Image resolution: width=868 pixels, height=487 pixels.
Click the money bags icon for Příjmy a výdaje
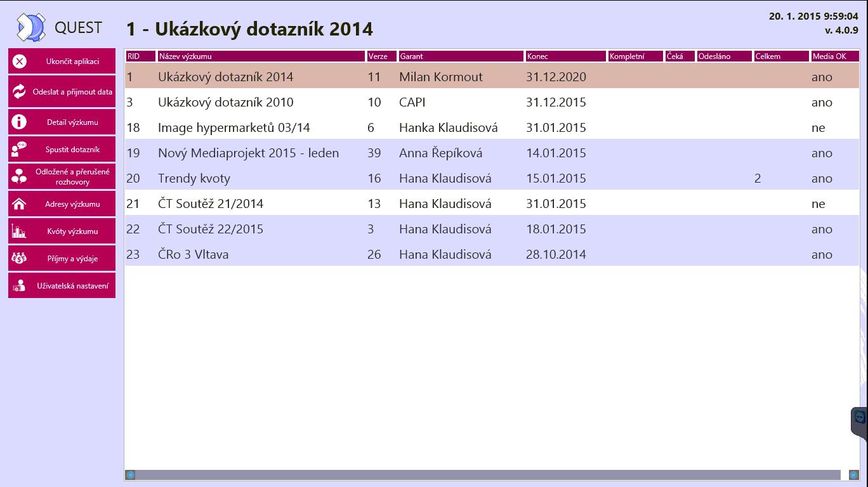(20, 258)
